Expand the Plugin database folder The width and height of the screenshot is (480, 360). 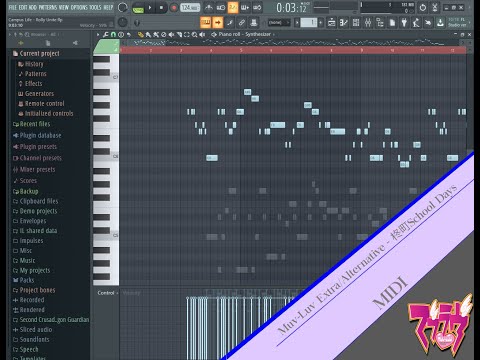[37, 135]
